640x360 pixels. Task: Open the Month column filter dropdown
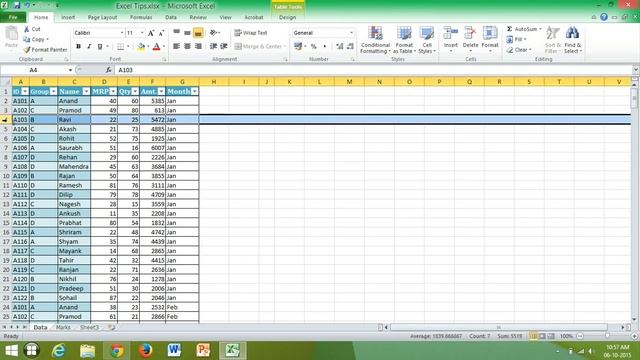tap(195, 91)
